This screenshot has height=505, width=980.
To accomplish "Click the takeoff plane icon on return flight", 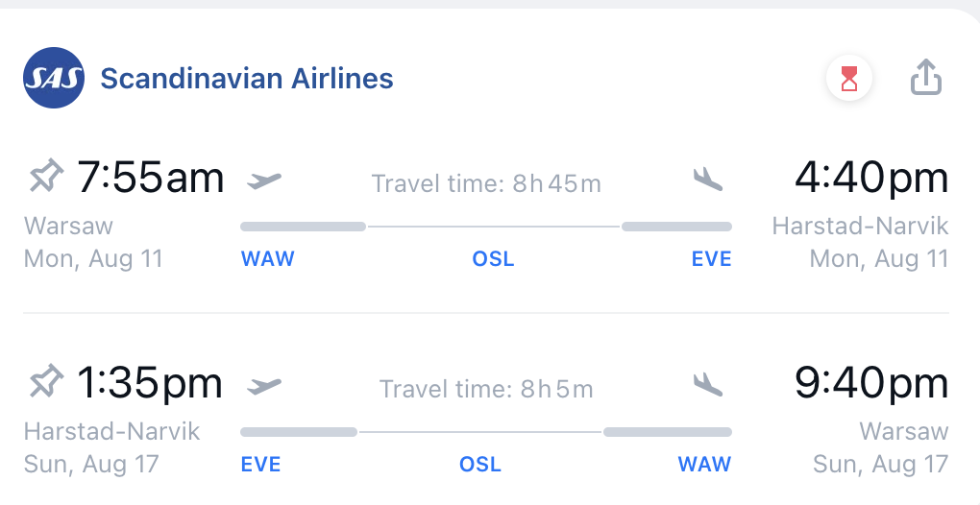I will [x=264, y=386].
